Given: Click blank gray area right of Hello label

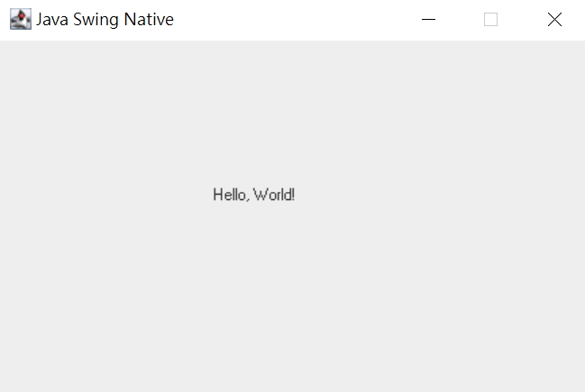Looking at the screenshot, I should pos(440,195).
